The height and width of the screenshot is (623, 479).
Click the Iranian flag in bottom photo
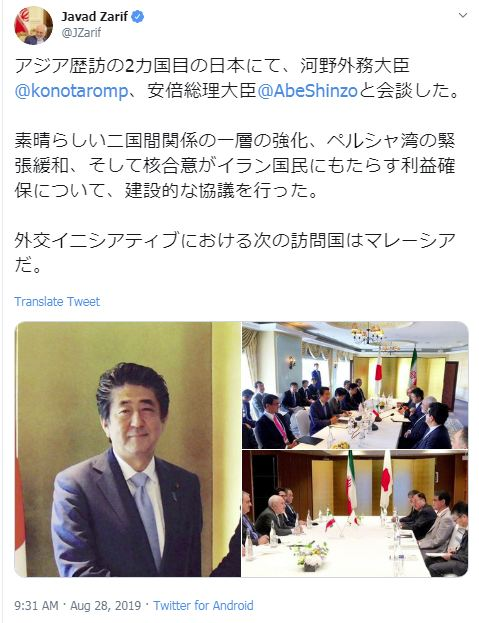tap(351, 483)
